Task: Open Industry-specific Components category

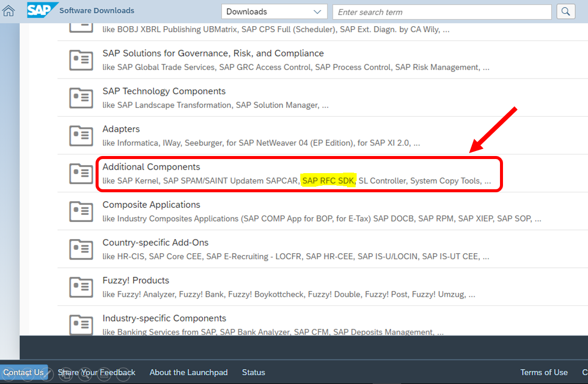Action: tap(164, 318)
